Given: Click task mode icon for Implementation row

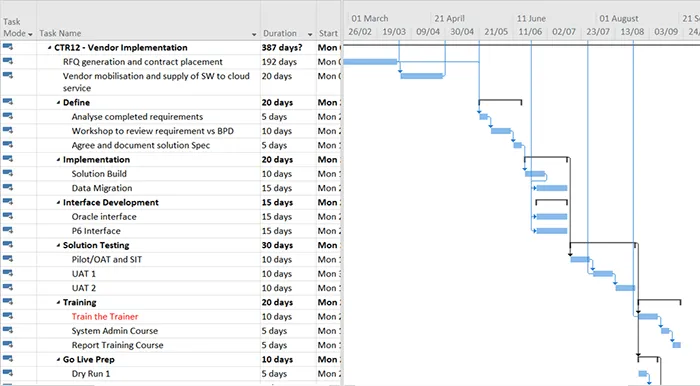Looking at the screenshot, I should (8, 159).
